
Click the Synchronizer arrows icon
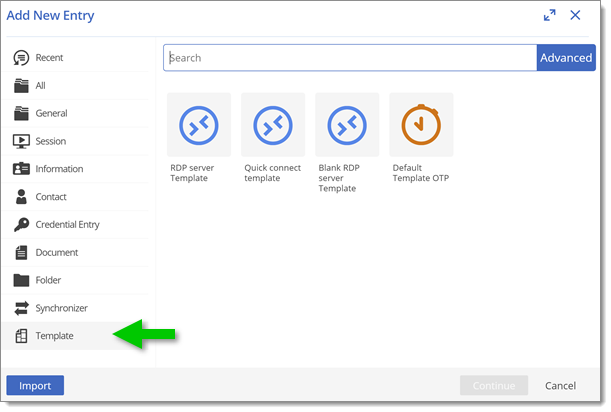coord(21,308)
